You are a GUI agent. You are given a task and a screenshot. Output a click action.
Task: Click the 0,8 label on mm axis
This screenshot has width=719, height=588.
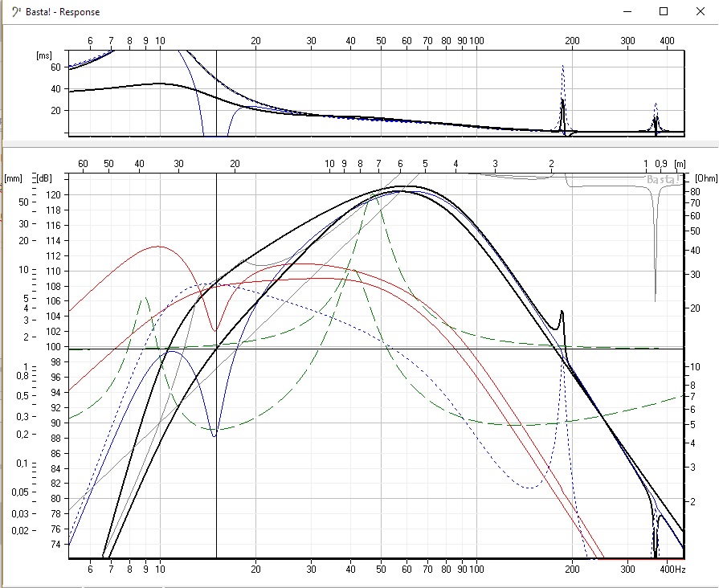point(22,376)
